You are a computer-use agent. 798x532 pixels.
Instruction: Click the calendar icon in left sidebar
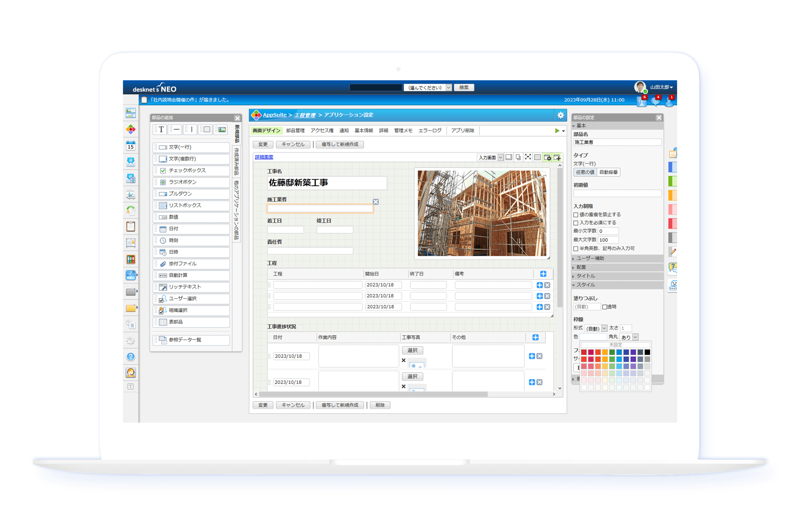tap(131, 146)
